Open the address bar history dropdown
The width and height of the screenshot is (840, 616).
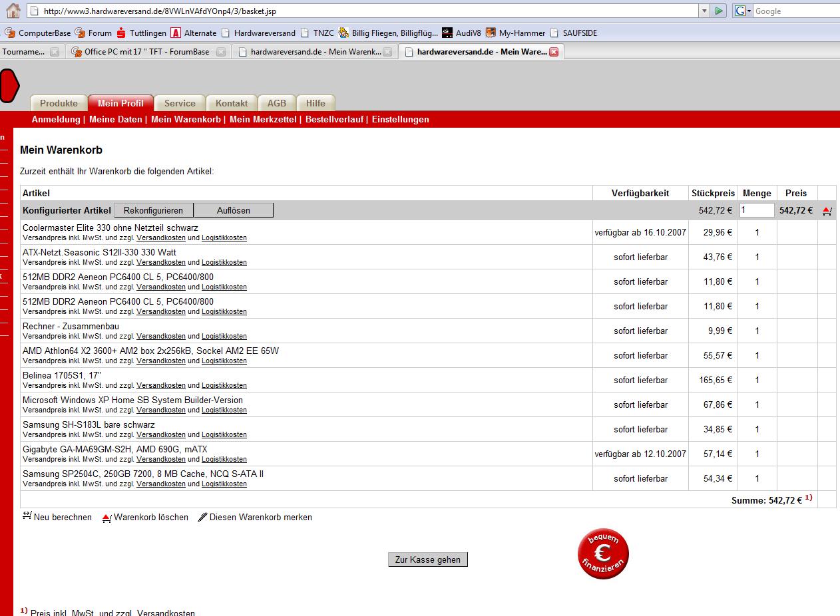point(704,11)
